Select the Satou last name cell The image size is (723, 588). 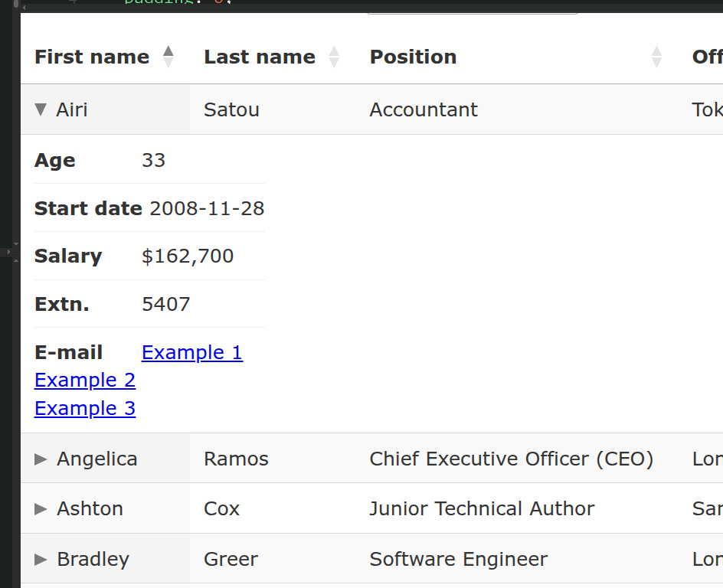pos(273,109)
